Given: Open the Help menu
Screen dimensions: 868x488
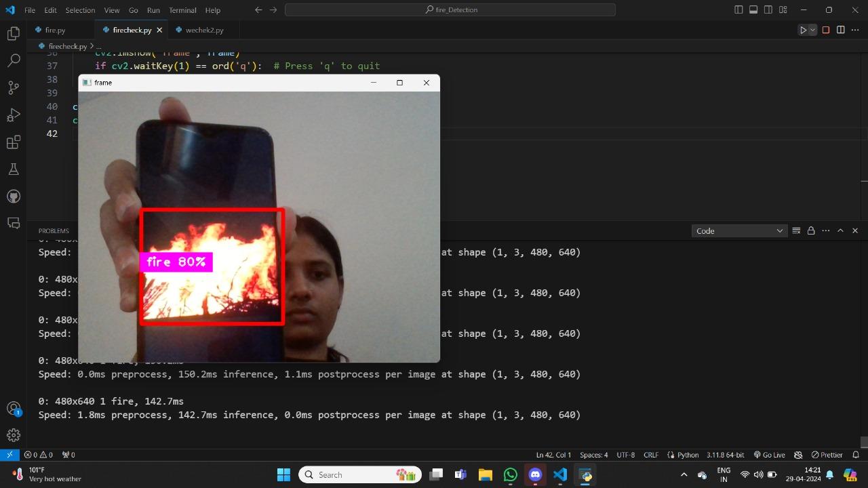Looking at the screenshot, I should point(212,10).
